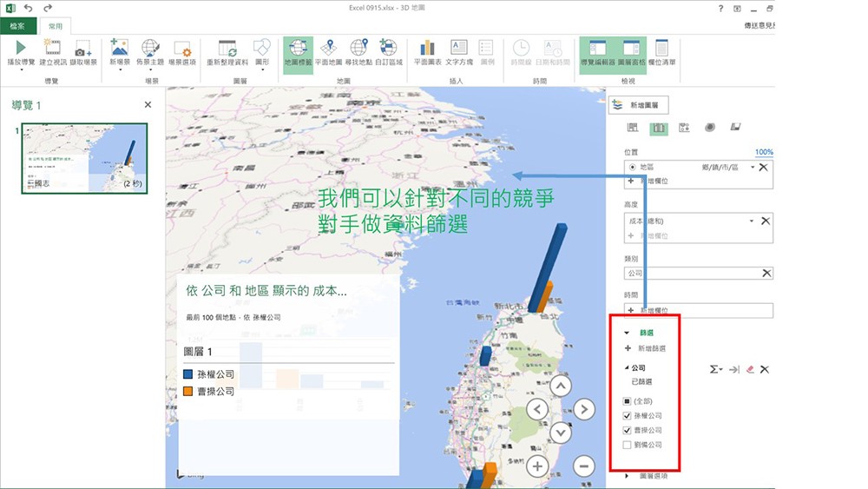Open 場景選項 scene options
868x489 pixels.
(x=182, y=54)
